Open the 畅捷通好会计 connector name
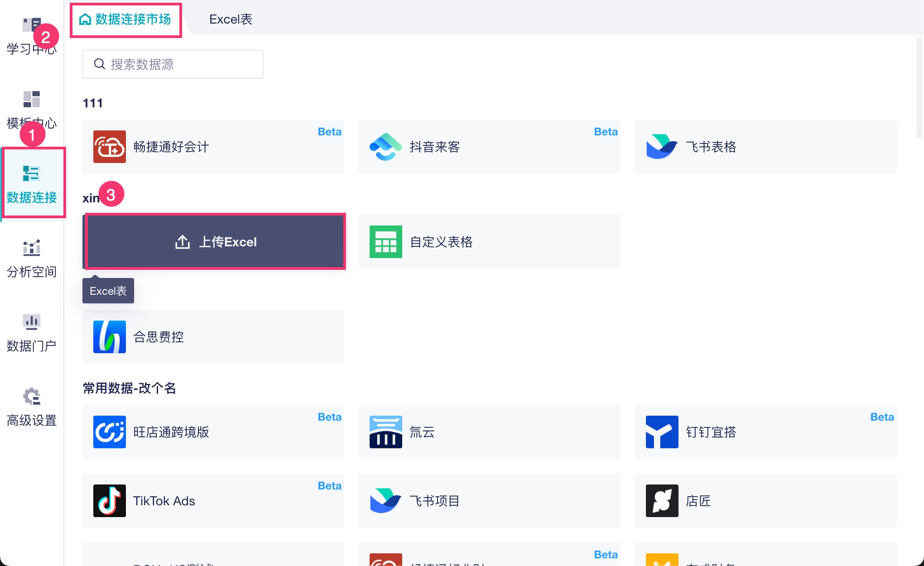 coord(171,147)
